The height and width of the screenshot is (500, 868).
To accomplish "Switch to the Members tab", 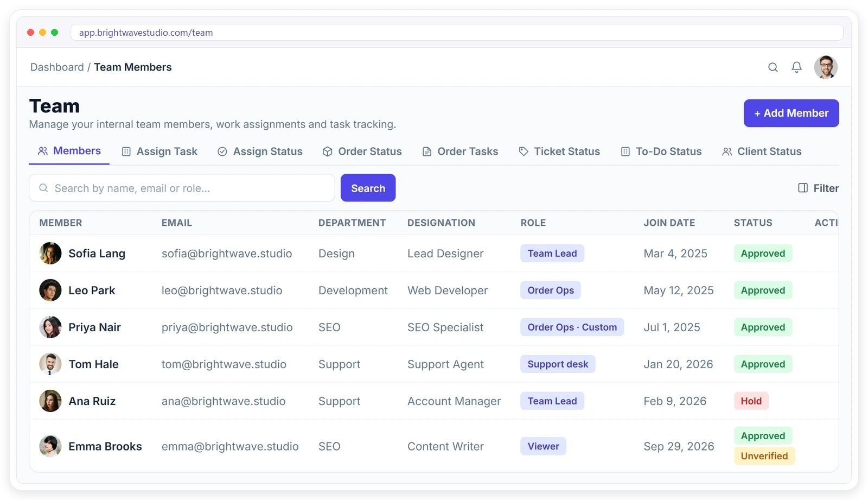I will pos(69,151).
